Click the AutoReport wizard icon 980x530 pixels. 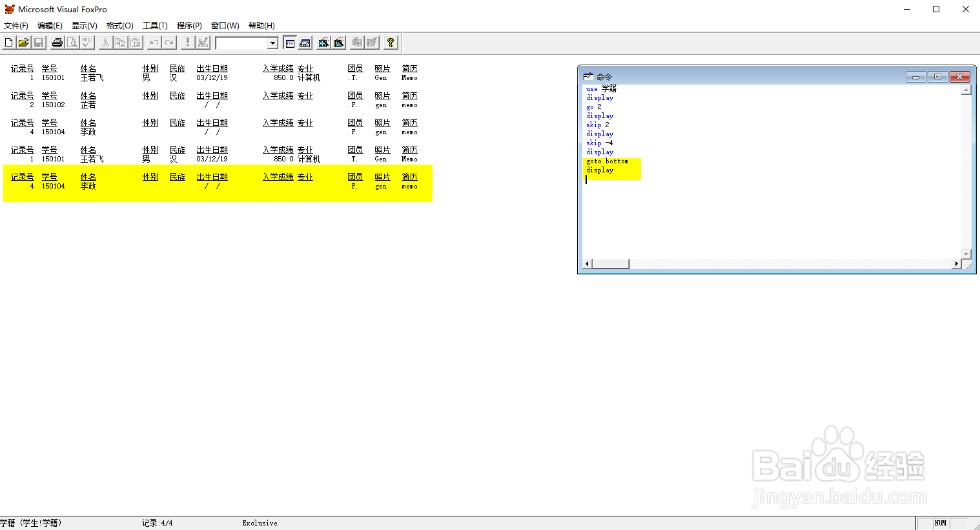pos(373,43)
